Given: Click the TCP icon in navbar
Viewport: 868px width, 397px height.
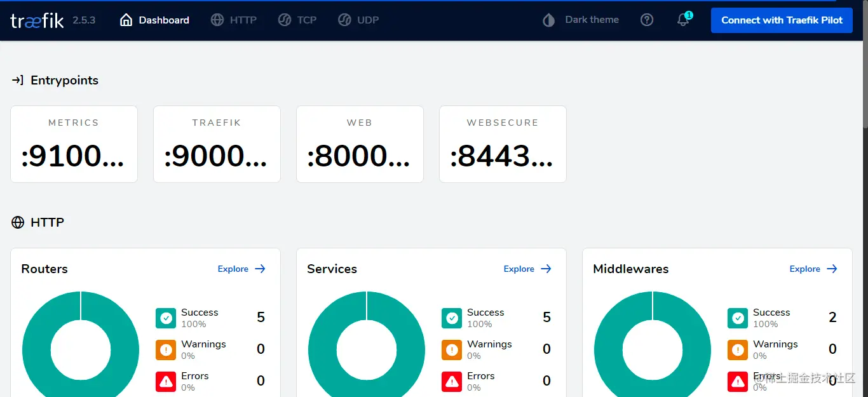Looking at the screenshot, I should [x=285, y=20].
